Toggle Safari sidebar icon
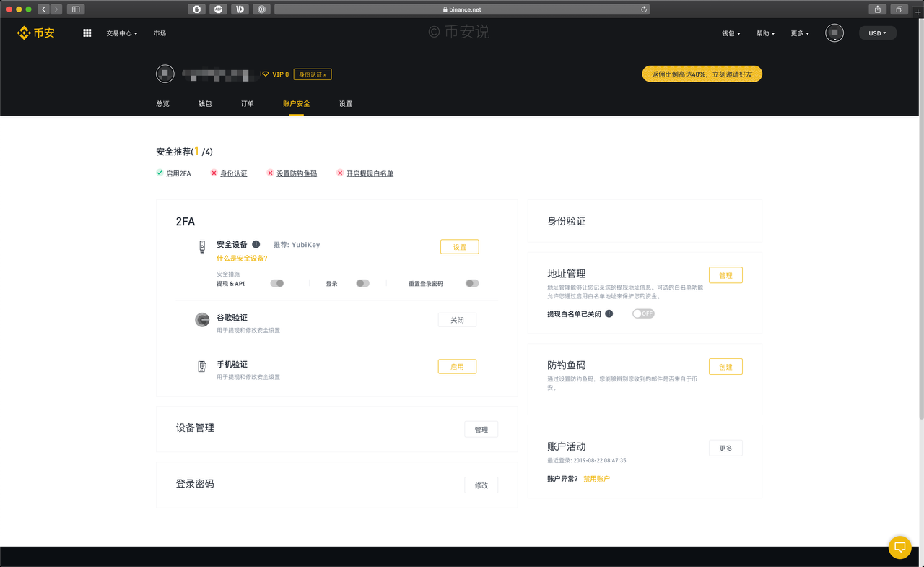924x567 pixels. pyautogui.click(x=76, y=9)
